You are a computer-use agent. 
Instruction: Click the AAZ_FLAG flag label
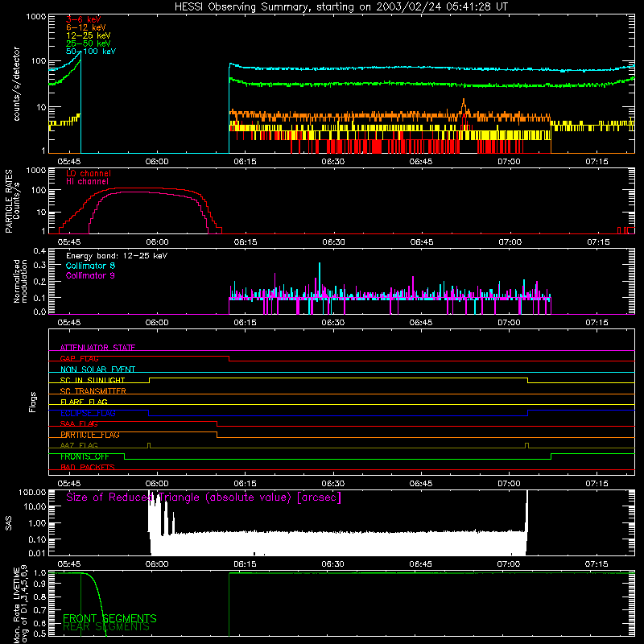coord(79,445)
